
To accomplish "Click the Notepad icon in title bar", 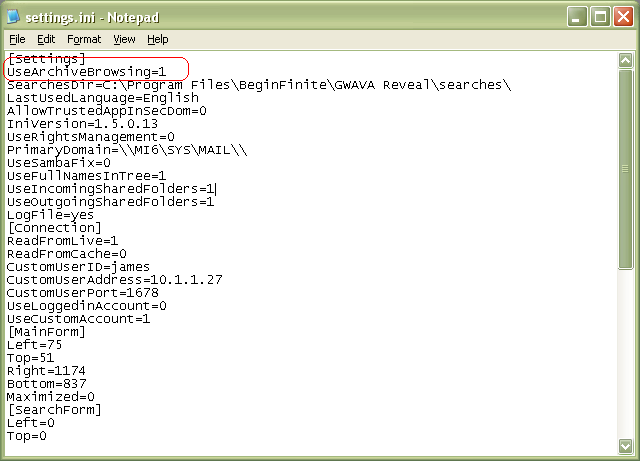I will coord(13,17).
